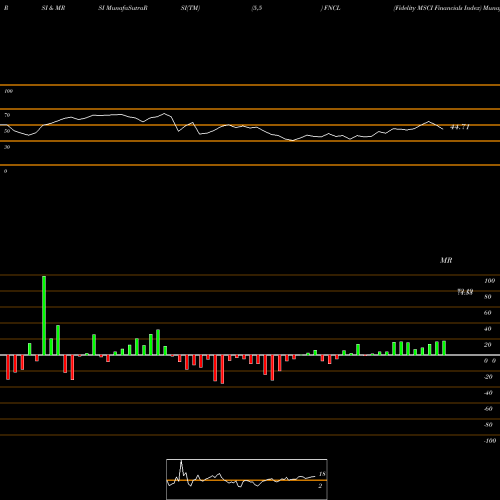The height and width of the screenshot is (500, 500).
Task: Click the 'SI & MR' title text
Action: coord(53,8)
